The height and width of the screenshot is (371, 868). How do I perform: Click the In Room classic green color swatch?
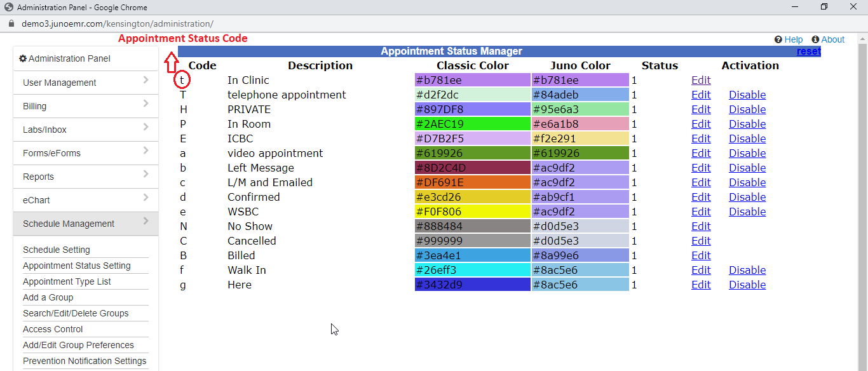(472, 124)
